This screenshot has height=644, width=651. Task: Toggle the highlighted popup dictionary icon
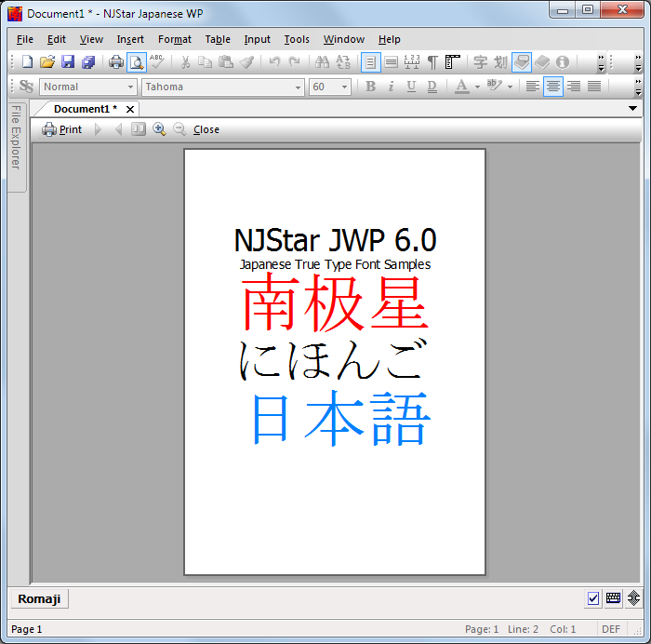[x=522, y=62]
